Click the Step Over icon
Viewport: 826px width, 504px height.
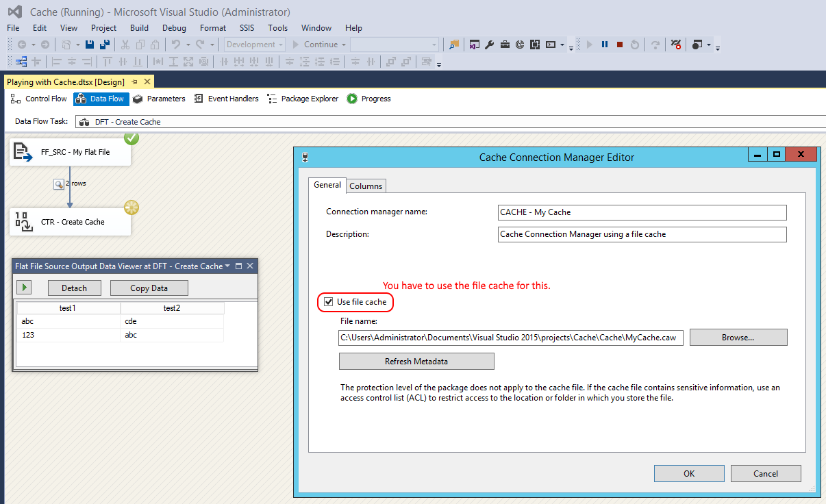655,45
